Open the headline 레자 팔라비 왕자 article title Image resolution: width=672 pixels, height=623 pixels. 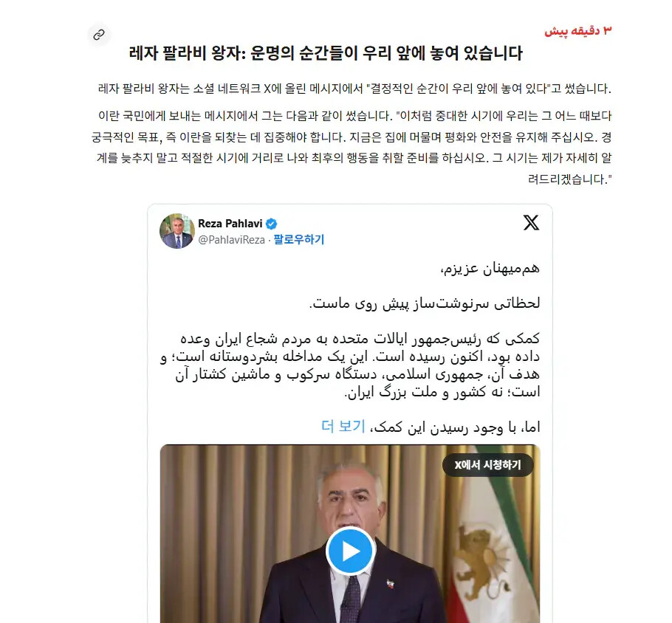326,53
